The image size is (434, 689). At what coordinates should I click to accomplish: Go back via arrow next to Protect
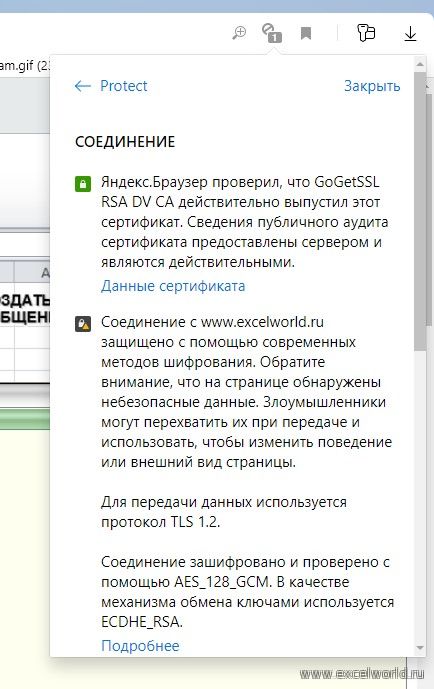82,86
